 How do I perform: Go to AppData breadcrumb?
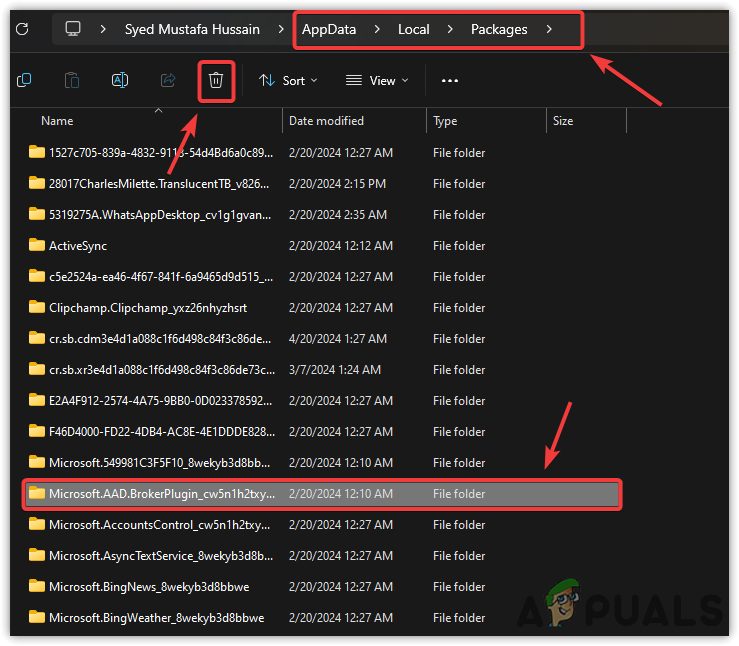tap(329, 29)
